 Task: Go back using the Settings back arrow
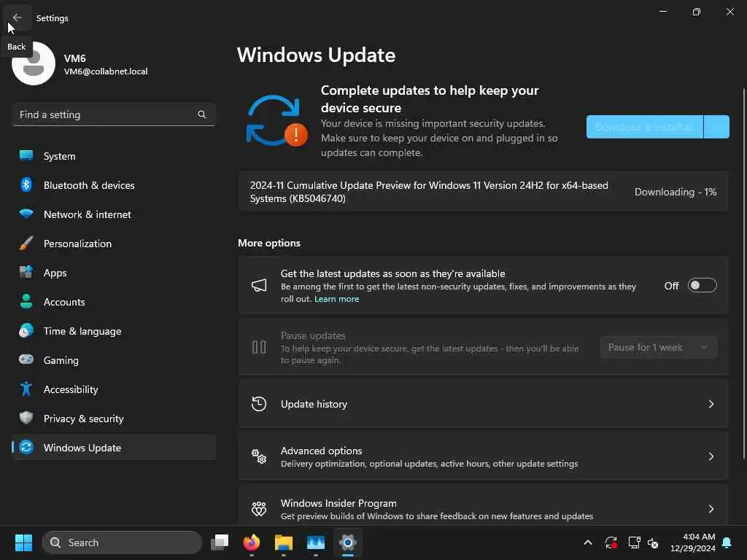[x=18, y=17]
